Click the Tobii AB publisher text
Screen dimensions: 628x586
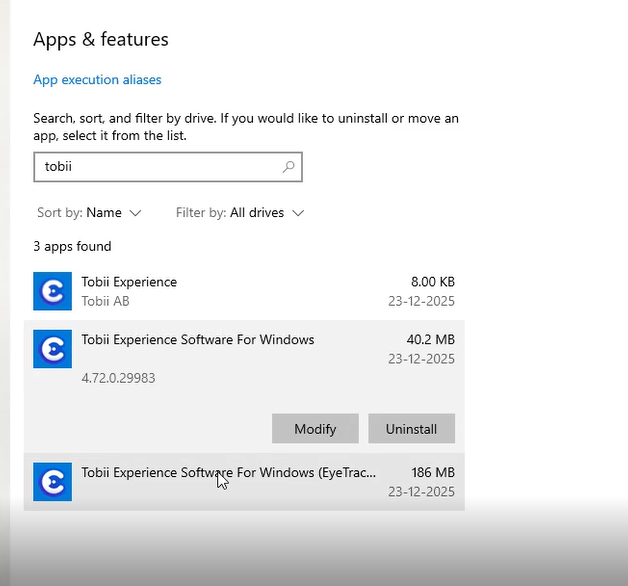coord(105,301)
